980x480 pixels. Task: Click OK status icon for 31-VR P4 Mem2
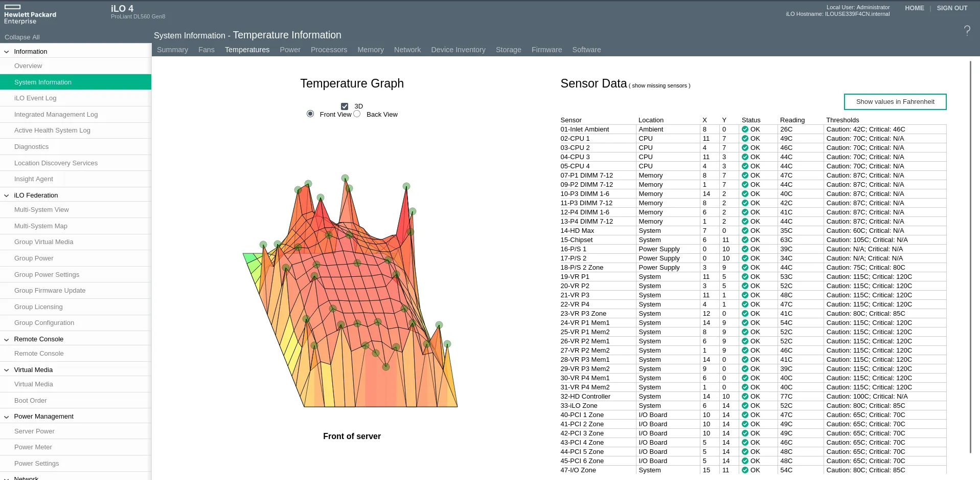(x=745, y=387)
